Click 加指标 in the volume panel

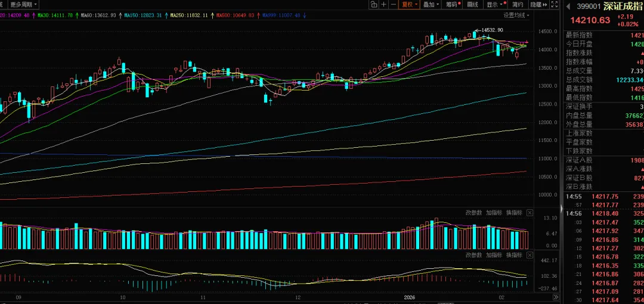click(494, 212)
